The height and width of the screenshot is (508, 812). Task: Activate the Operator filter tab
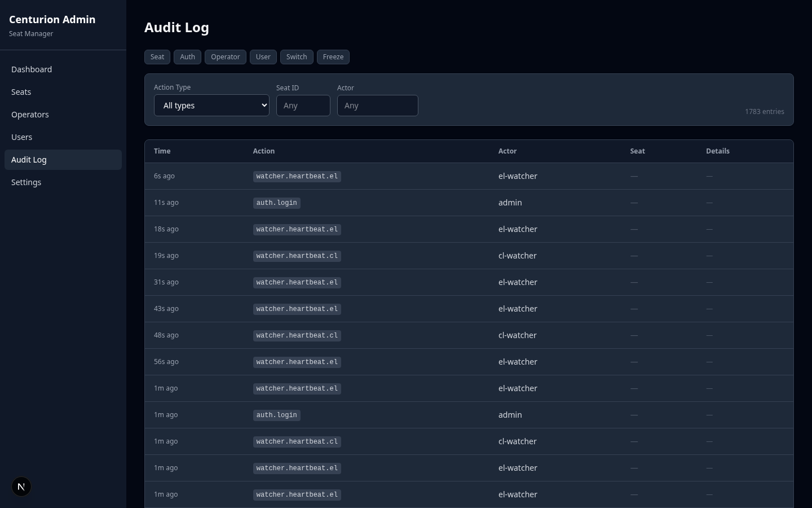point(226,56)
